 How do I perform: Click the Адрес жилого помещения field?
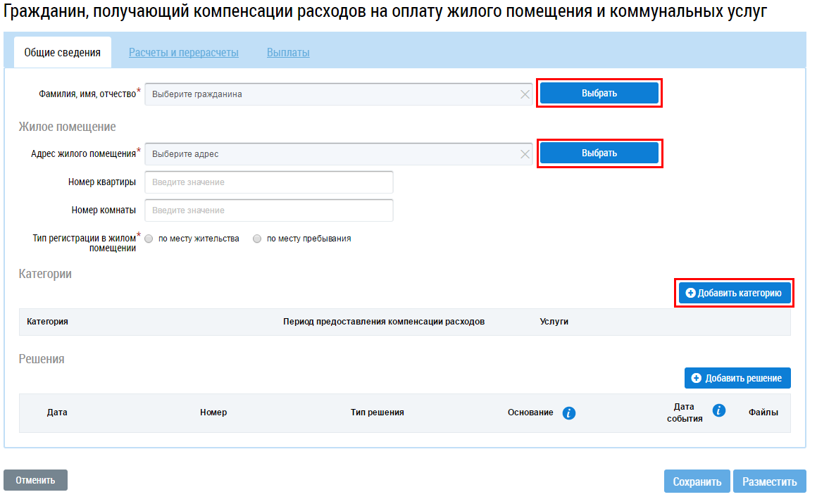tap(331, 154)
